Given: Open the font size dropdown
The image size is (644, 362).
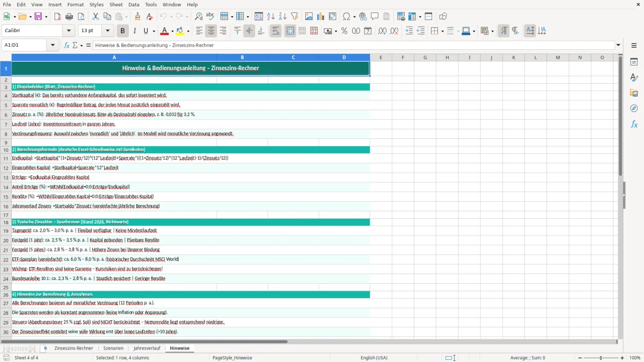Looking at the screenshot, I should tap(108, 31).
